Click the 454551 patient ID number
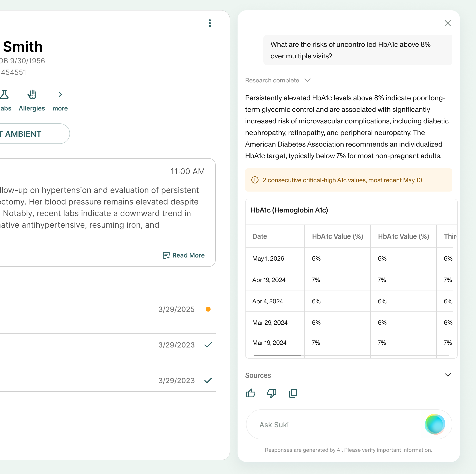Screen dimensions: 476x474 [14, 72]
